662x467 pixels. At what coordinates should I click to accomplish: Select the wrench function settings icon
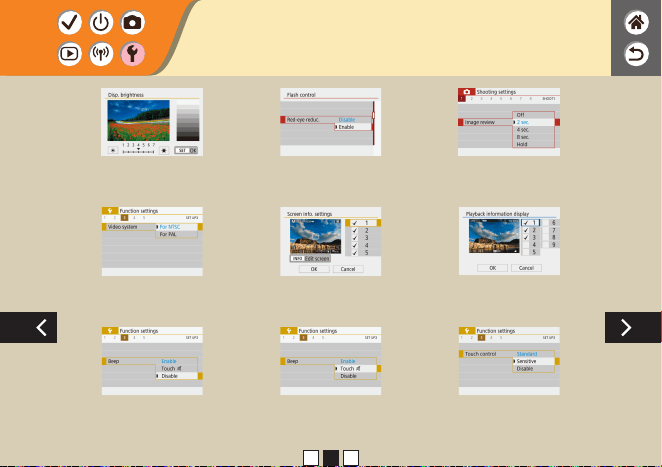coord(133,54)
